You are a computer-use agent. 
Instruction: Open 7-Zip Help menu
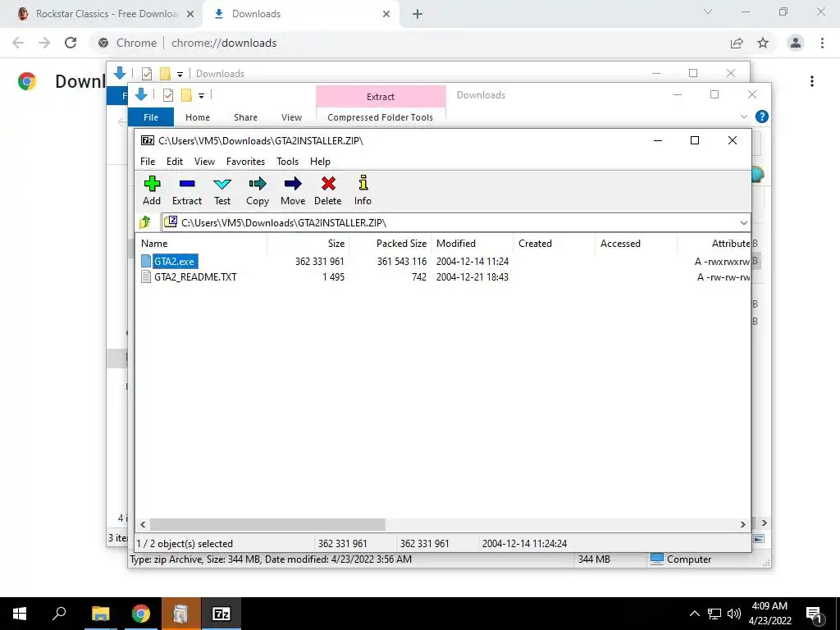click(x=320, y=162)
